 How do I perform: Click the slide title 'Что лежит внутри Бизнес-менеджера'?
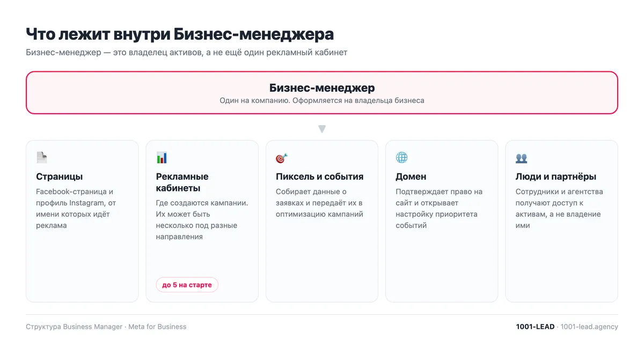180,34
